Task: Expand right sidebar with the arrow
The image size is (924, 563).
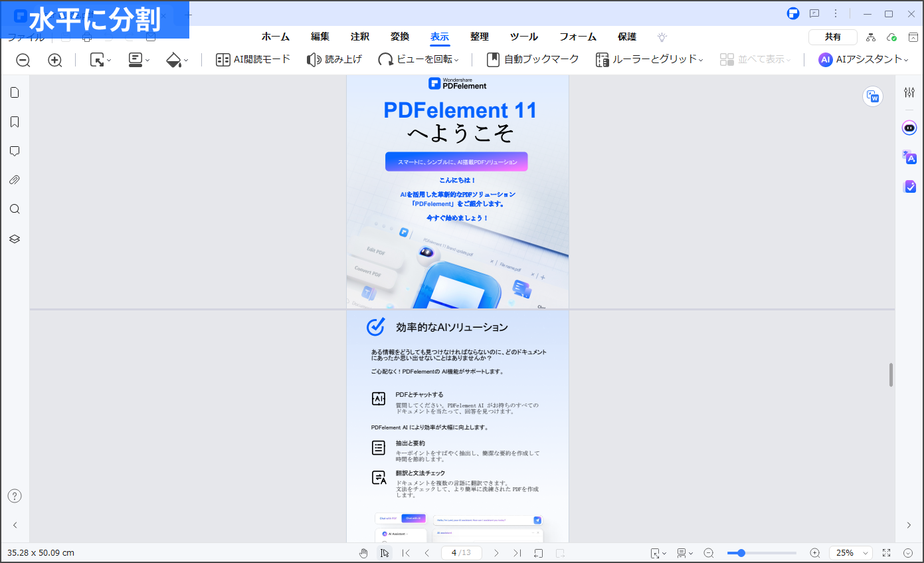Action: (x=909, y=525)
